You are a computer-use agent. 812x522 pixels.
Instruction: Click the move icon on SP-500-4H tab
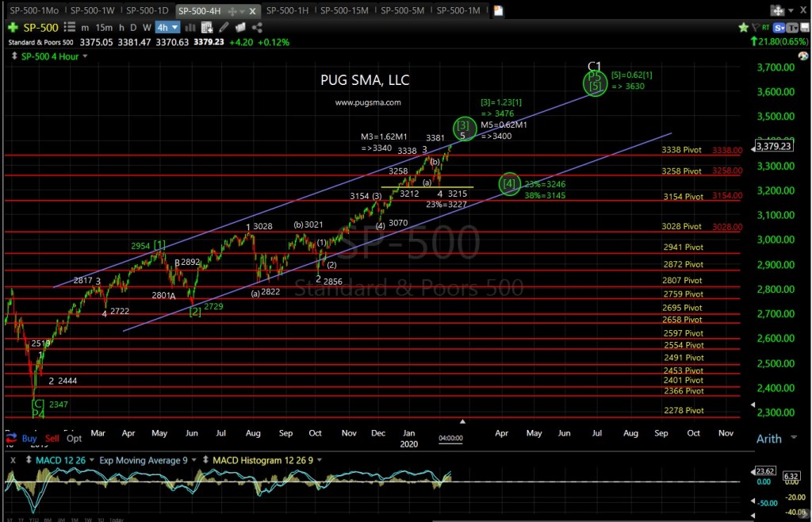[x=232, y=11]
